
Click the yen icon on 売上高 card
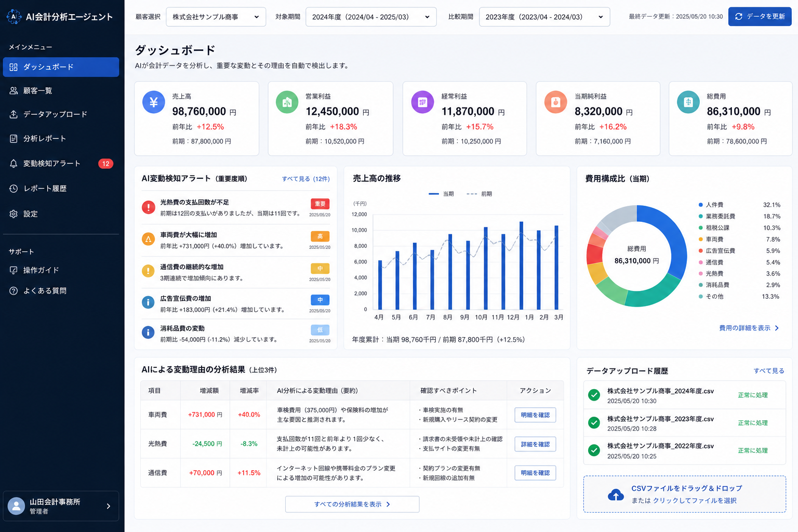154,102
